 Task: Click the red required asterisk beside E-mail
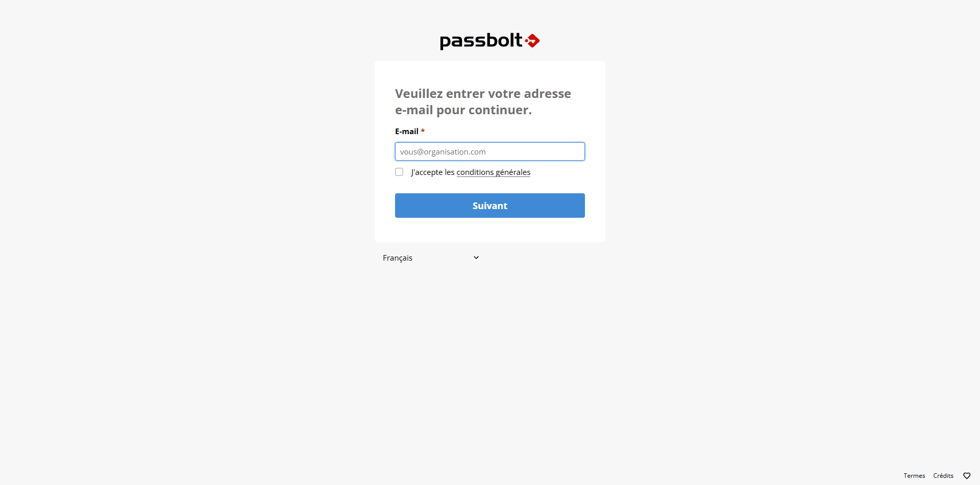423,131
